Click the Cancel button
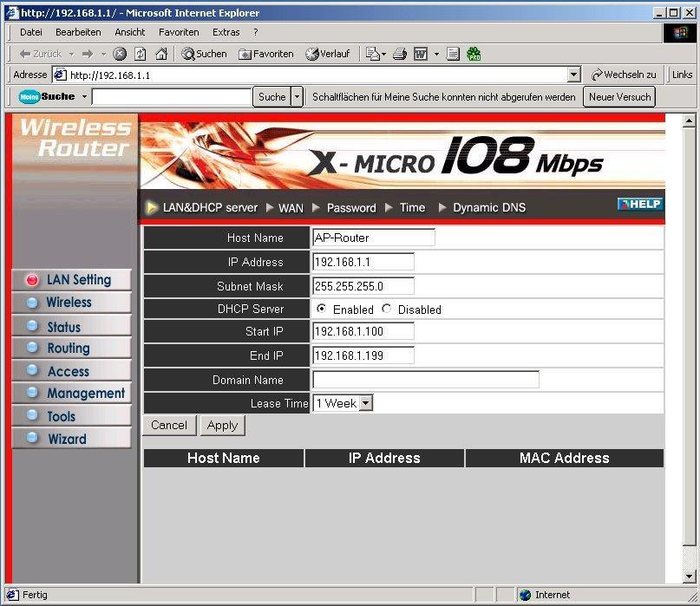The image size is (700, 606). [169, 426]
